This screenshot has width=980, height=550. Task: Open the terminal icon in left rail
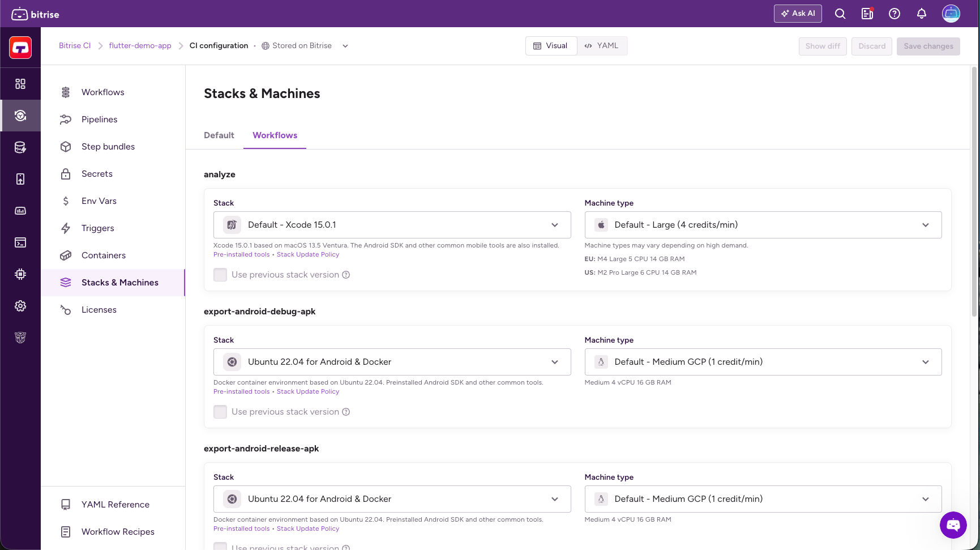(20, 242)
